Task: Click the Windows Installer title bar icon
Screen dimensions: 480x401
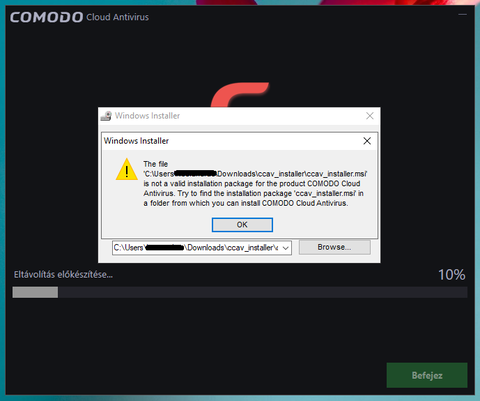Action: [x=106, y=116]
